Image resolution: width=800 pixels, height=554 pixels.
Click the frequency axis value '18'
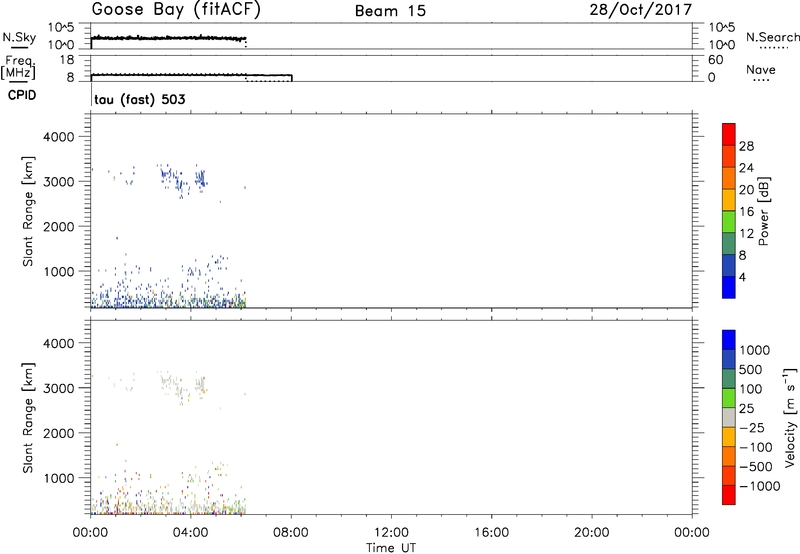66,60
